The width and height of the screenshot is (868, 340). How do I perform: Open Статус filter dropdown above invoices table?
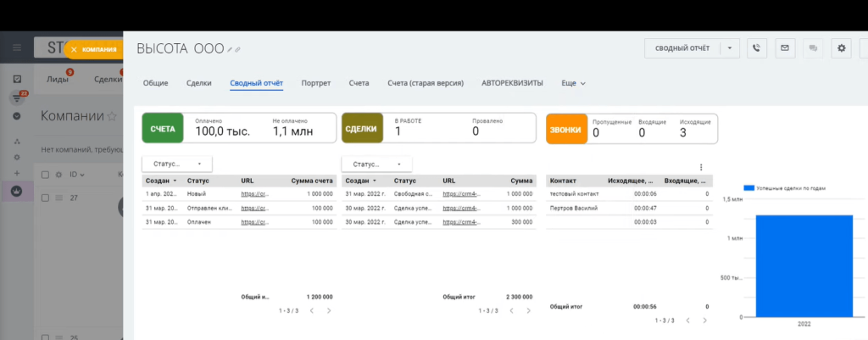177,164
